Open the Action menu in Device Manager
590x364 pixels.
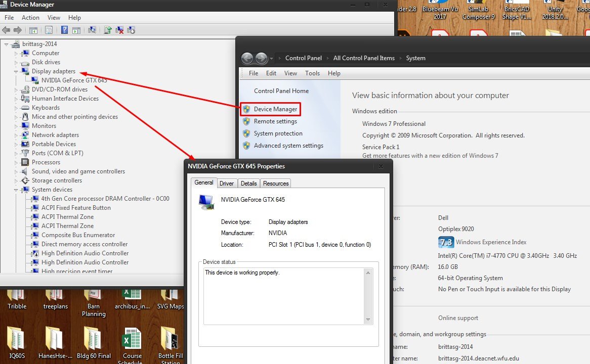click(30, 18)
